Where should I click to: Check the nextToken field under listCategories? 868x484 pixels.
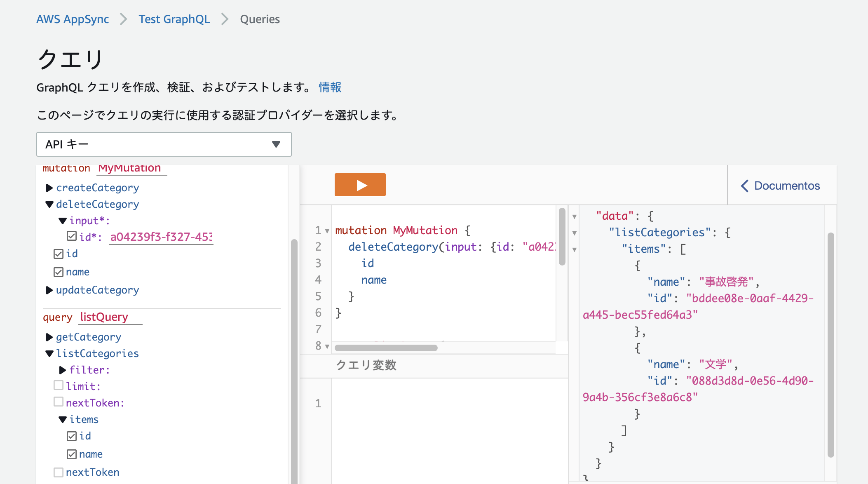click(59, 472)
